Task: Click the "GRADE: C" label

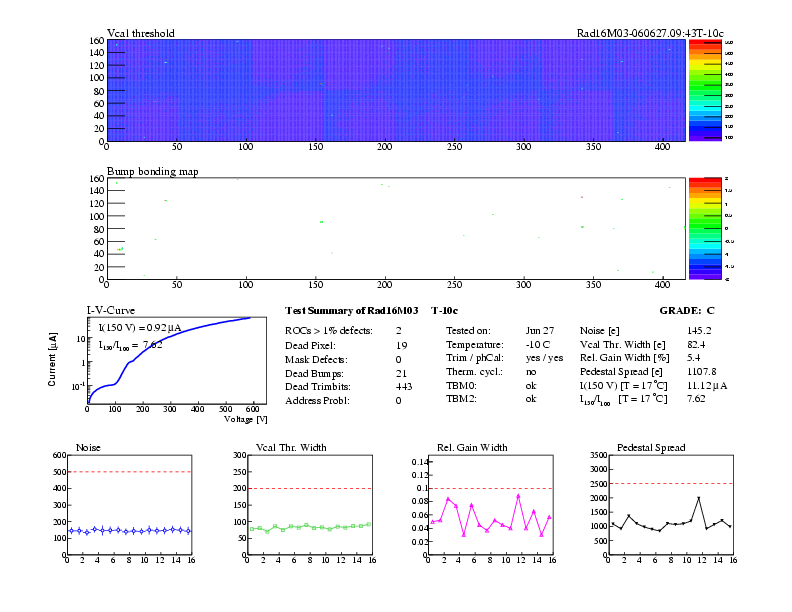Action: tap(687, 311)
